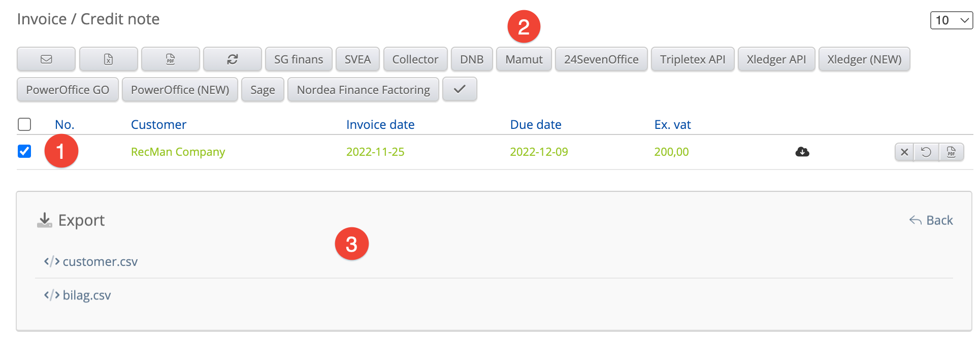Screen dimensions: 980x342
Task: Click the undo arrow button in RecMan row
Action: 926,152
